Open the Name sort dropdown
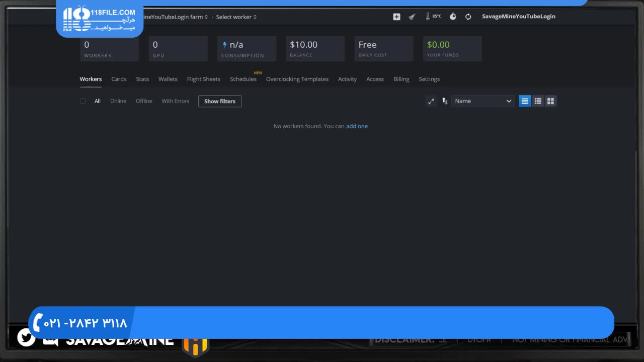This screenshot has height=362, width=644. click(483, 101)
